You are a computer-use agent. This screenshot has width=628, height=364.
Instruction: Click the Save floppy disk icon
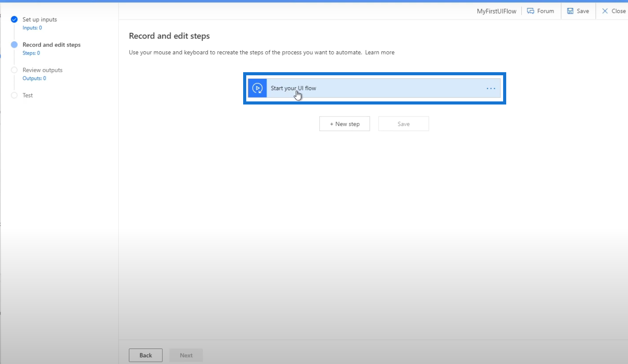[570, 11]
